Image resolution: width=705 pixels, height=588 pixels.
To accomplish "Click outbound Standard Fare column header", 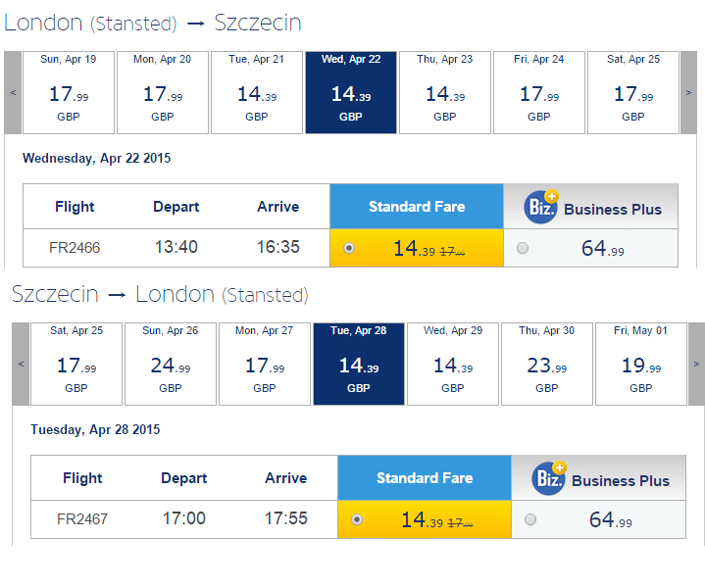I will pos(417,207).
